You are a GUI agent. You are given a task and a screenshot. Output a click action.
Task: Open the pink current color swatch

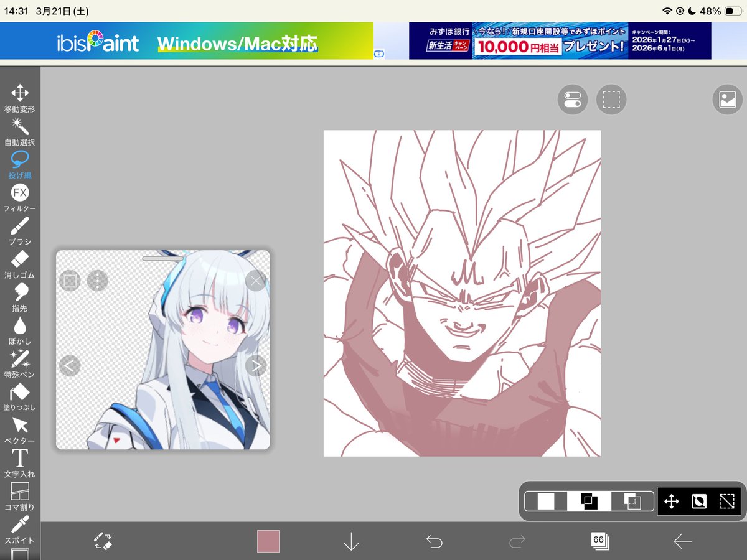(268, 541)
